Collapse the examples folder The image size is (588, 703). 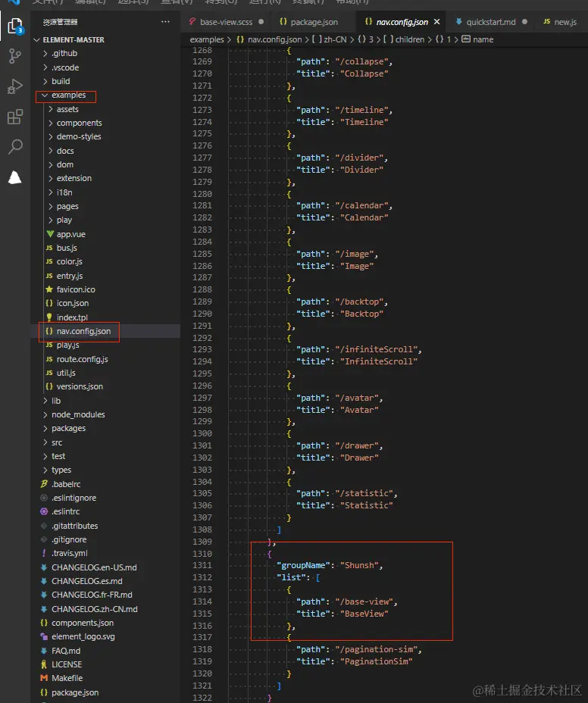(x=45, y=95)
